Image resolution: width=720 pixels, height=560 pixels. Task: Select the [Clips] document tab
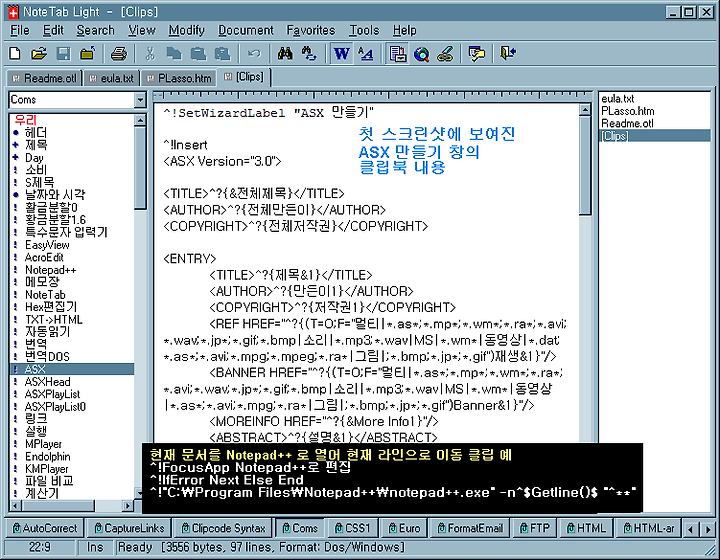tap(244, 77)
